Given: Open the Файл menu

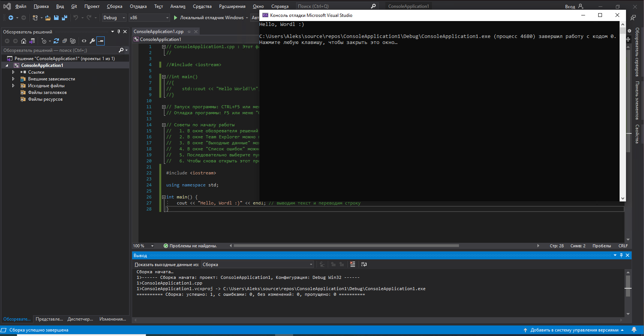Looking at the screenshot, I should [x=21, y=6].
